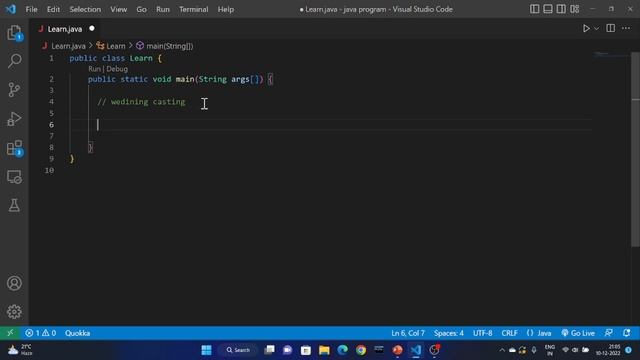Open Google Chrome from taskbar
Viewport: 640px width, 360px height.
(x=361, y=350)
